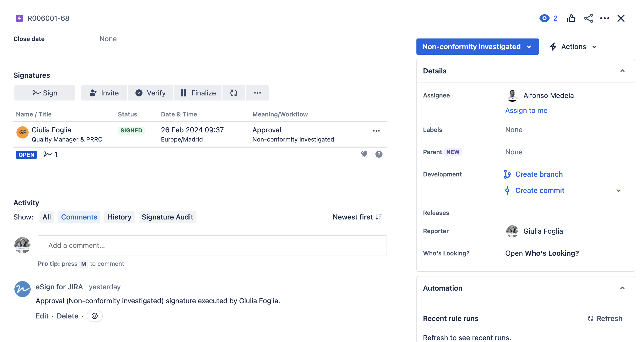644x342 pixels.
Task: Click the notification bell icon near help
Action: 364,154
